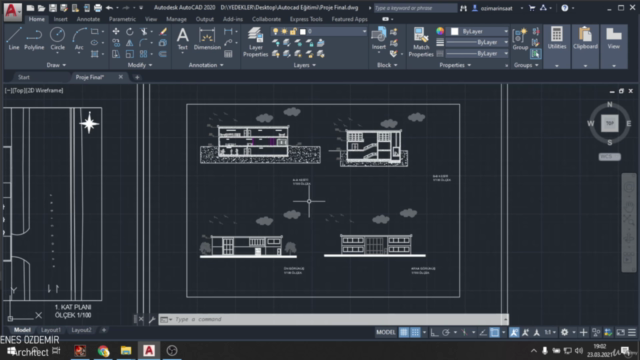Select the Circle tool

pyautogui.click(x=58, y=39)
